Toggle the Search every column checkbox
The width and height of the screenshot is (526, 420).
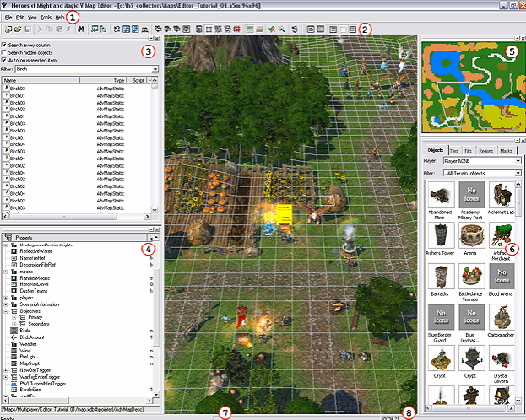4,45
